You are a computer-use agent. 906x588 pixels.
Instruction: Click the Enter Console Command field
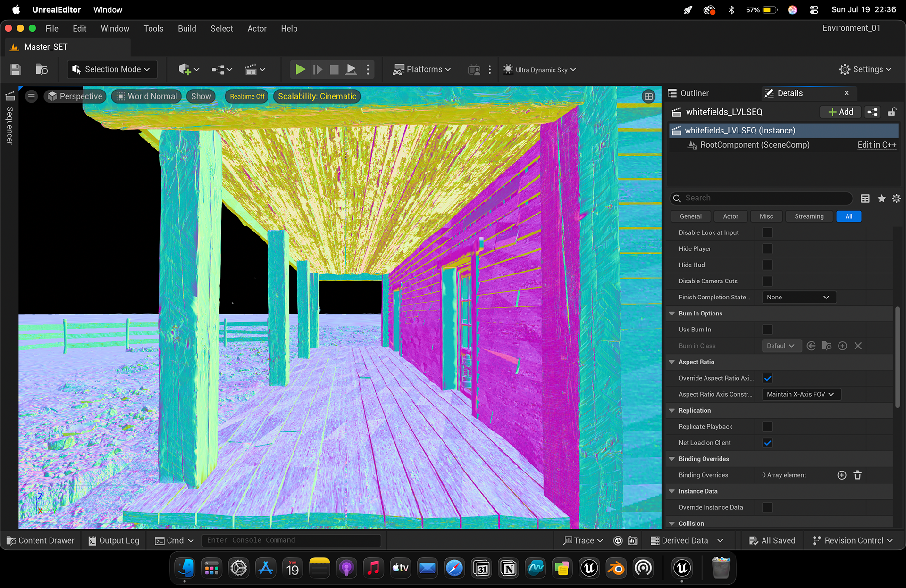291,540
